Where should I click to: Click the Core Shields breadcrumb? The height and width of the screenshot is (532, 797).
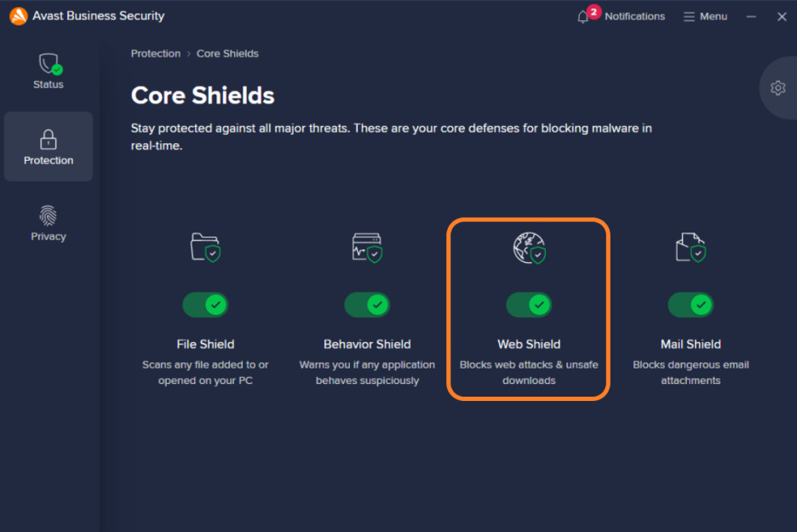(x=227, y=54)
